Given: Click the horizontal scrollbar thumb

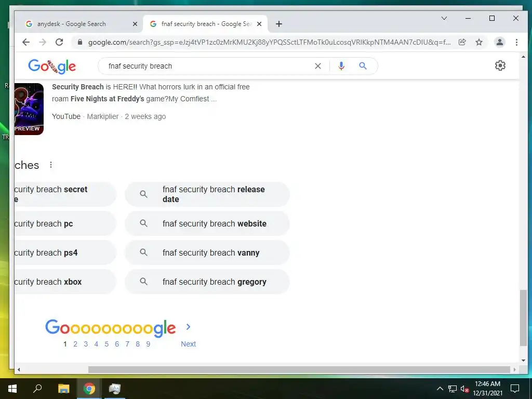Looking at the screenshot, I should coord(299,369).
